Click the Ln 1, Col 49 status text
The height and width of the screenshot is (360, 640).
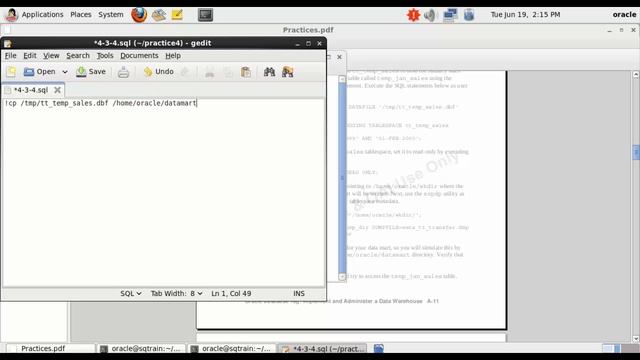pos(231,293)
